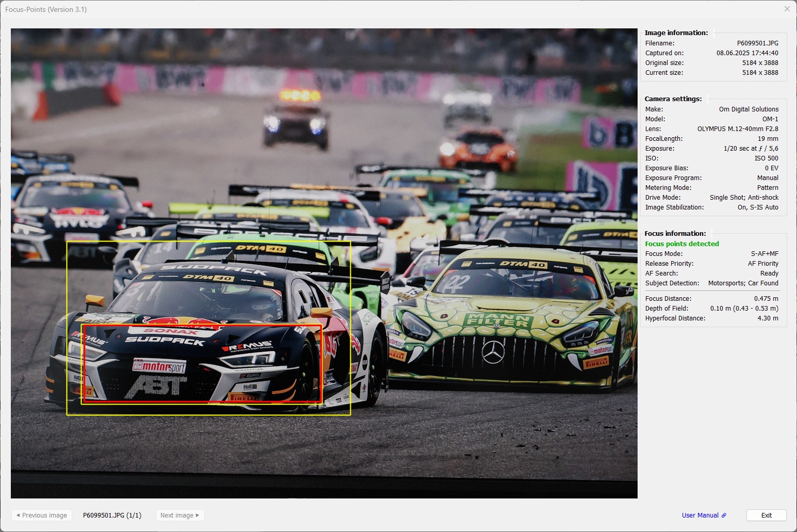
Task: Click the Hyperfocal Distance value 4.30 m
Action: (x=768, y=318)
